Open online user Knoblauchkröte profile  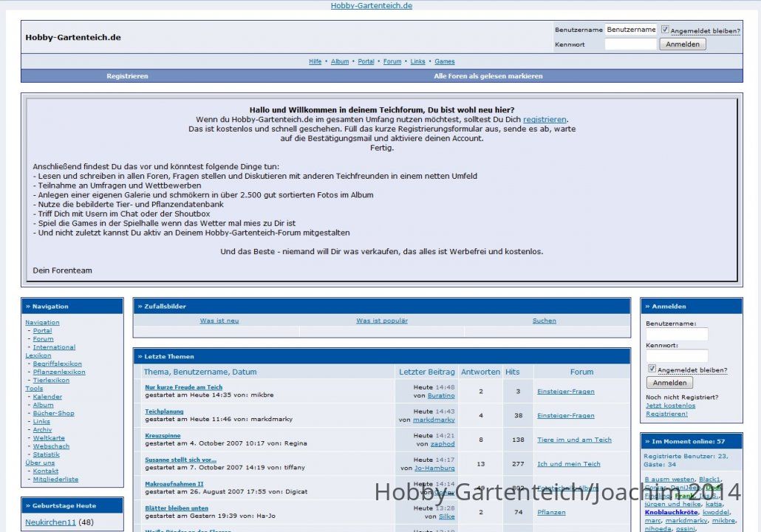(x=671, y=512)
